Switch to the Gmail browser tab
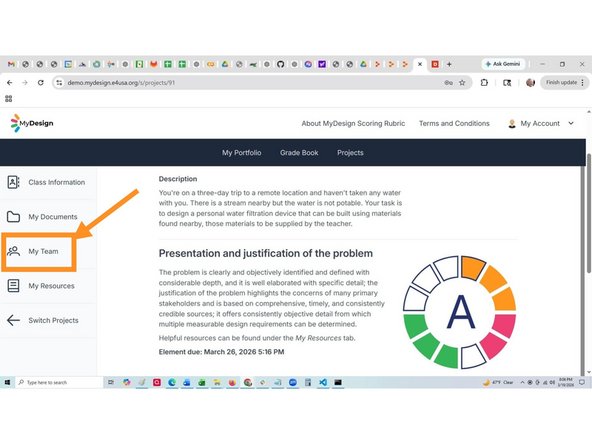The image size is (592, 444). 11,64
